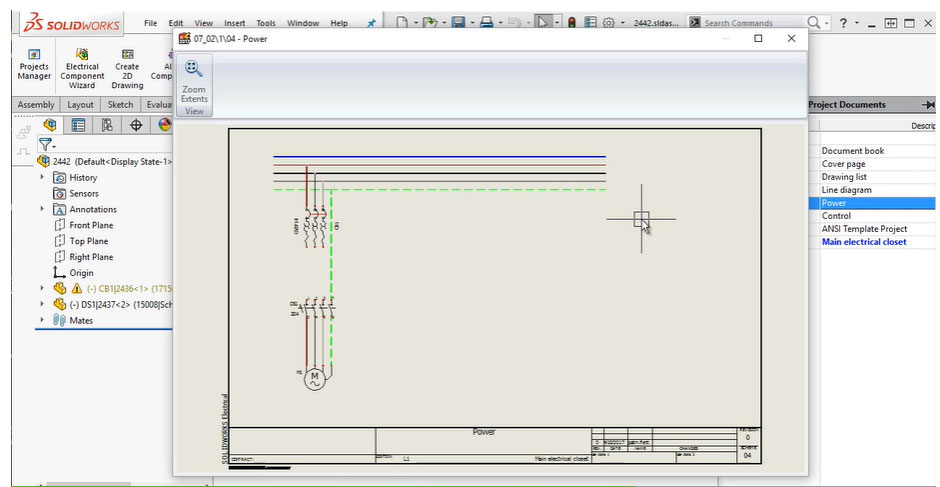Click the Save toolbar icon
Image resolution: width=940 pixels, height=487 pixels.
pyautogui.click(x=458, y=22)
